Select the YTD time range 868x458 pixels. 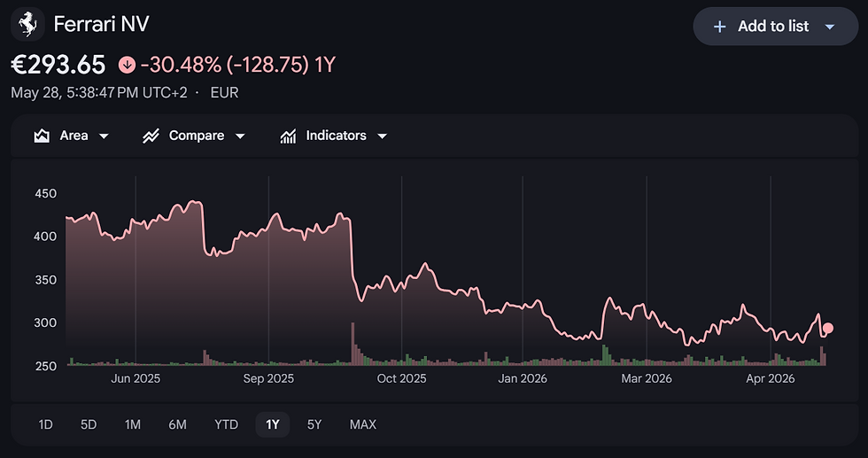[227, 424]
